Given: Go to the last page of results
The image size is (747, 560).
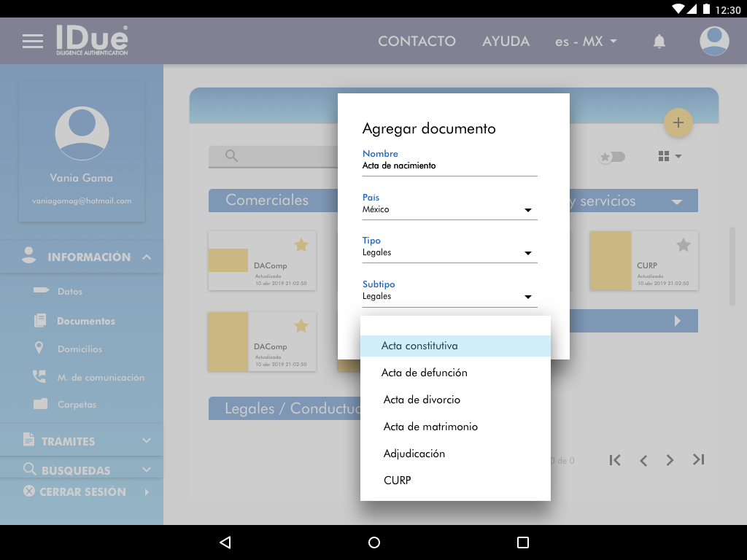Looking at the screenshot, I should click(x=698, y=460).
